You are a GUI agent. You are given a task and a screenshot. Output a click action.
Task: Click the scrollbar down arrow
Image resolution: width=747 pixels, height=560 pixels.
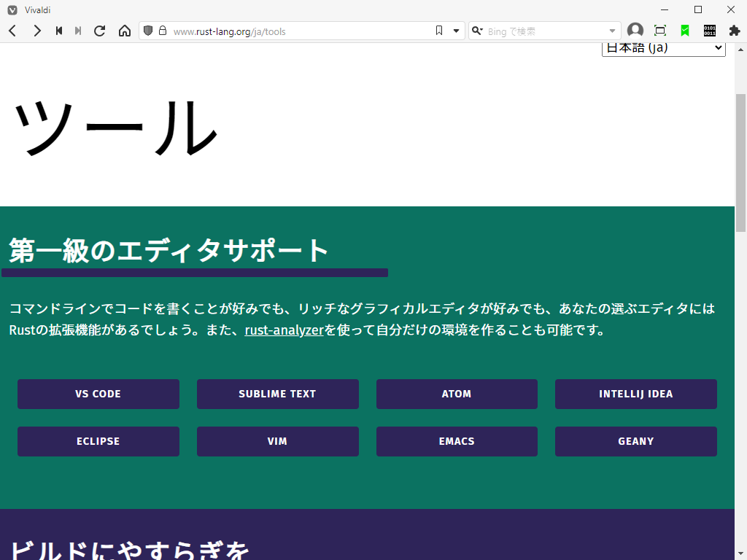(740, 555)
